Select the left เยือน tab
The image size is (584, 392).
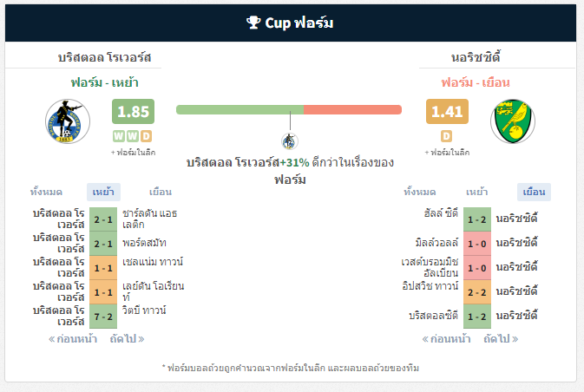coord(161,192)
